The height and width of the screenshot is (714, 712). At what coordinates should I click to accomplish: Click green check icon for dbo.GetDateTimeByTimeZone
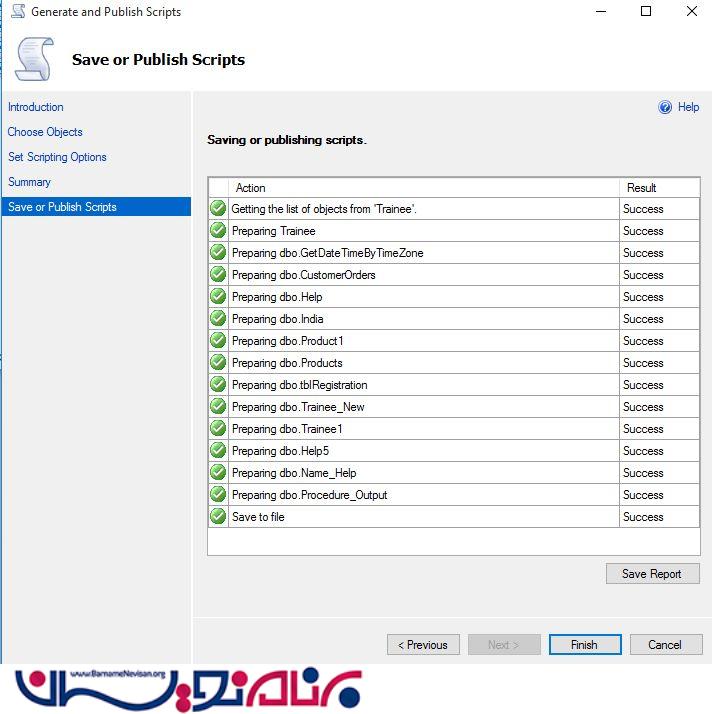coord(218,253)
